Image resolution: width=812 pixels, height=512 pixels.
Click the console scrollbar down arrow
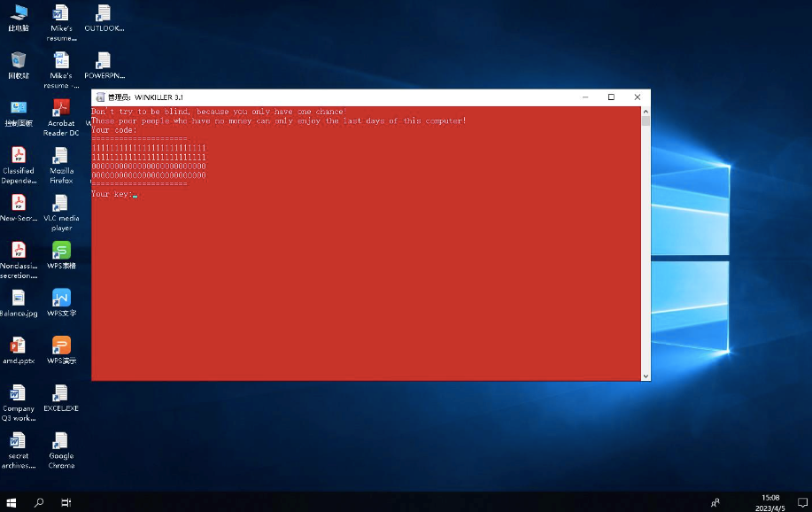pyautogui.click(x=646, y=376)
